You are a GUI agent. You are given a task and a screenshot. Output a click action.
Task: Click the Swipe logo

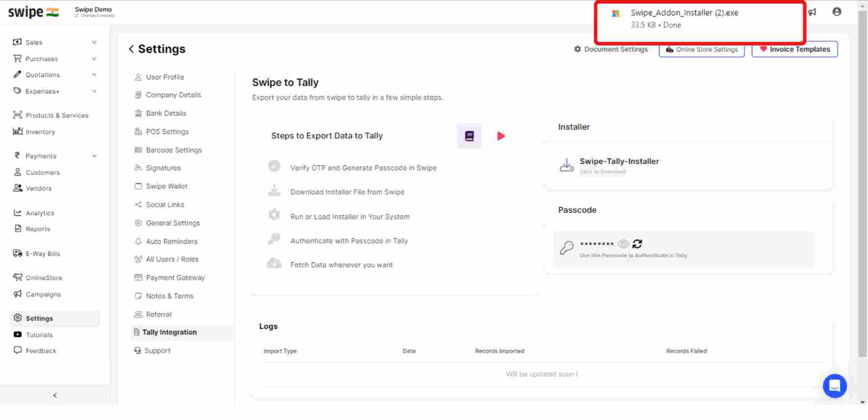(33, 12)
